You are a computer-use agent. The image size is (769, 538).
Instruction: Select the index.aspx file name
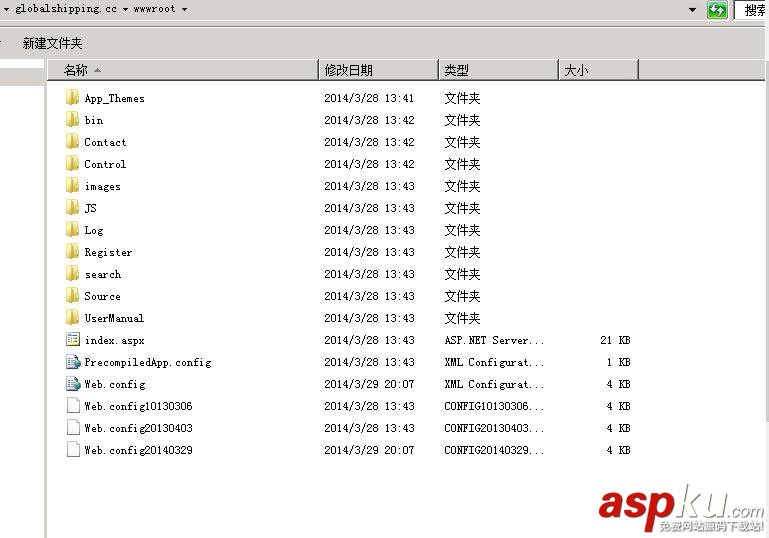114,340
